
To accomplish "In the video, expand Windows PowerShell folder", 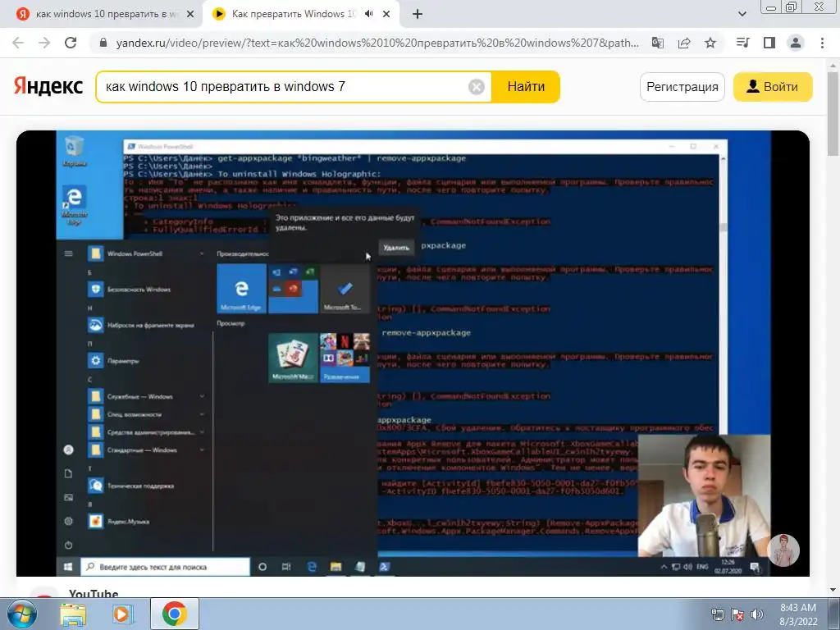I will point(146,253).
